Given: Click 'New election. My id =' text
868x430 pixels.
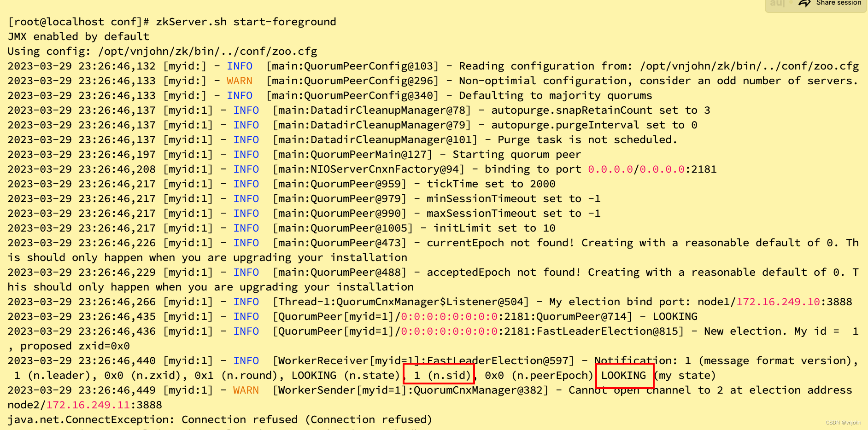Looking at the screenshot, I should coord(772,331).
